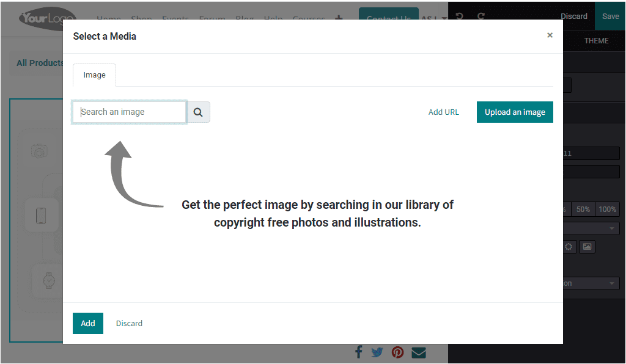
Task: Click the Twitter share icon
Action: tap(377, 352)
